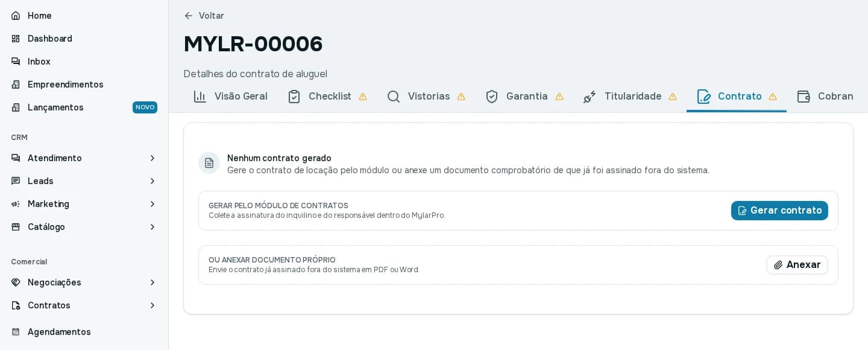Click the Inbox chat icon
The image size is (868, 350).
(x=16, y=62)
